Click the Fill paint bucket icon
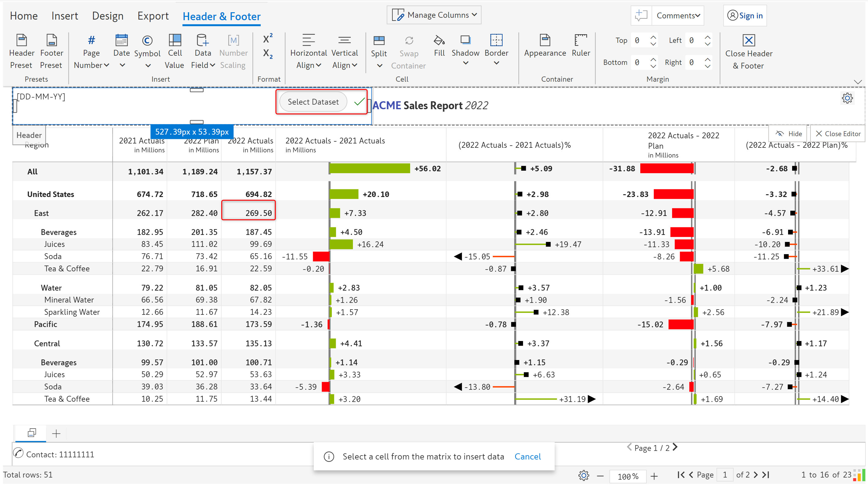 pos(439,41)
